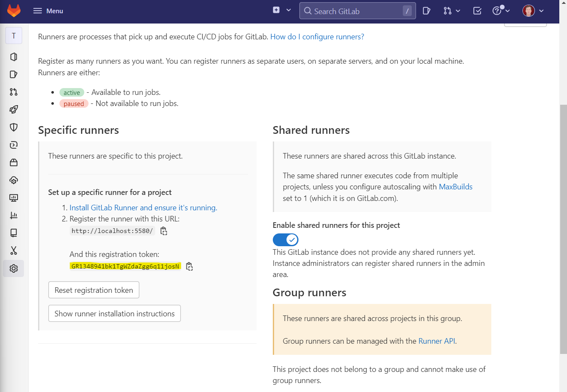Click Show runner installation instructions
Image resolution: width=567 pixels, height=392 pixels.
[115, 313]
